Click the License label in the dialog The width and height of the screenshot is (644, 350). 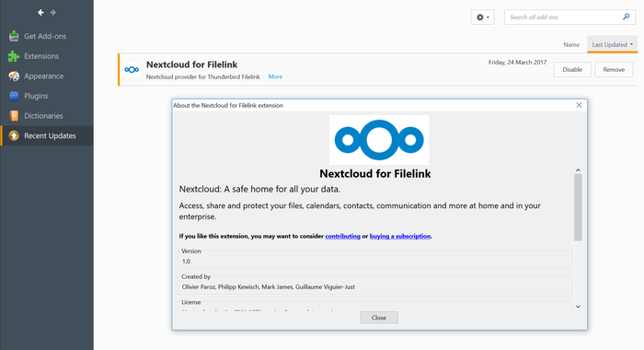(x=191, y=302)
